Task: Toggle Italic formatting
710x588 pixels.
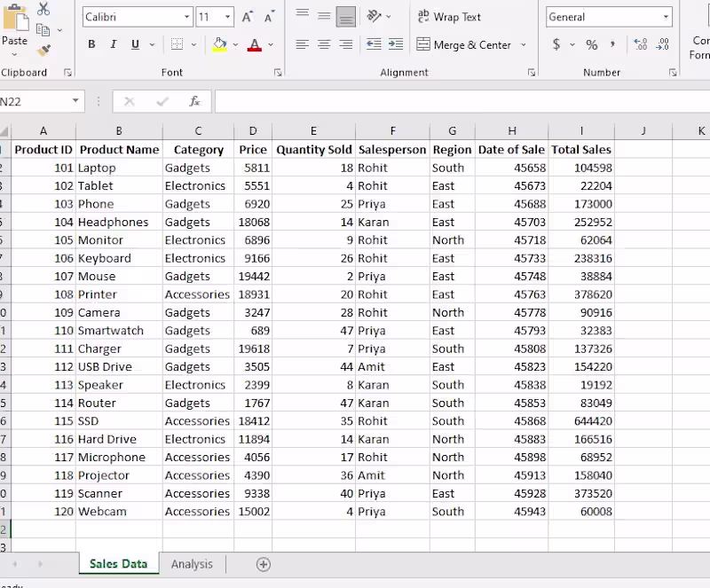Action: click(114, 44)
